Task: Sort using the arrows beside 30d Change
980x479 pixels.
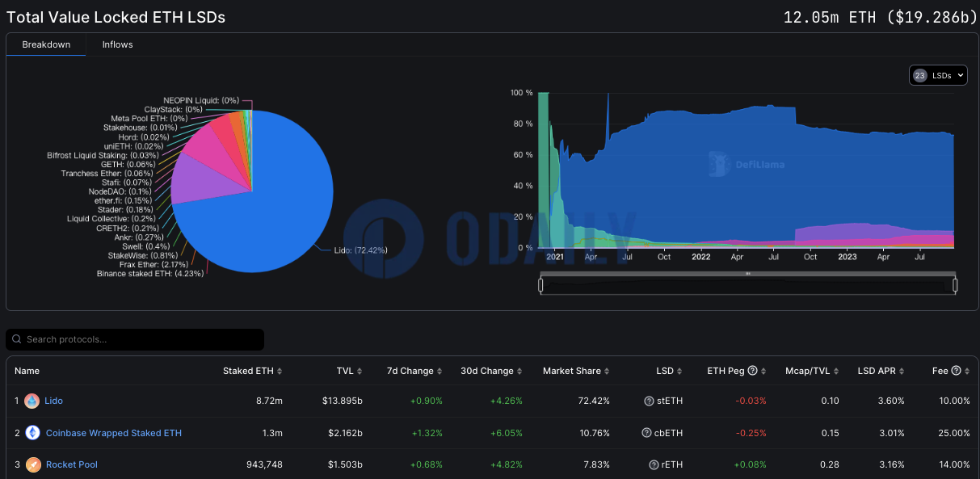Action: pyautogui.click(x=519, y=372)
